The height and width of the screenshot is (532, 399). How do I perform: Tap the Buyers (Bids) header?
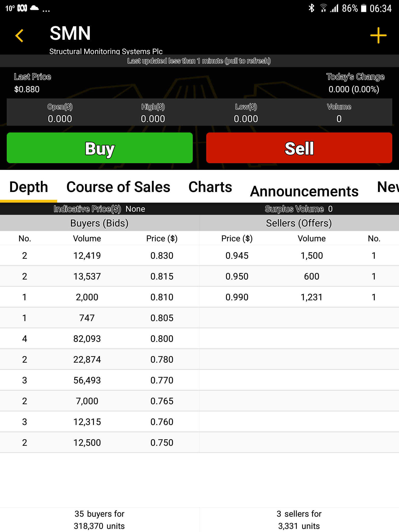pos(99,223)
